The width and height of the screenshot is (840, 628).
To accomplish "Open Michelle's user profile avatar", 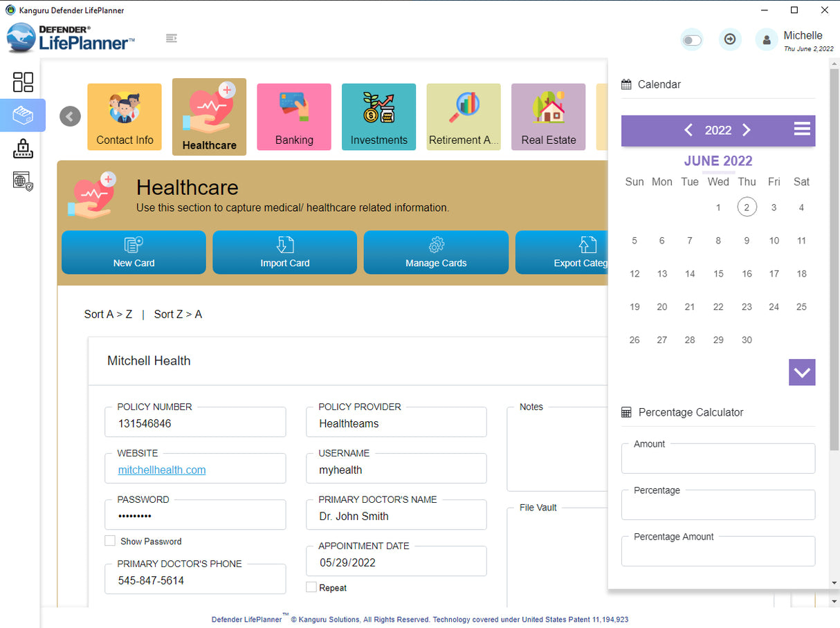I will pos(767,39).
